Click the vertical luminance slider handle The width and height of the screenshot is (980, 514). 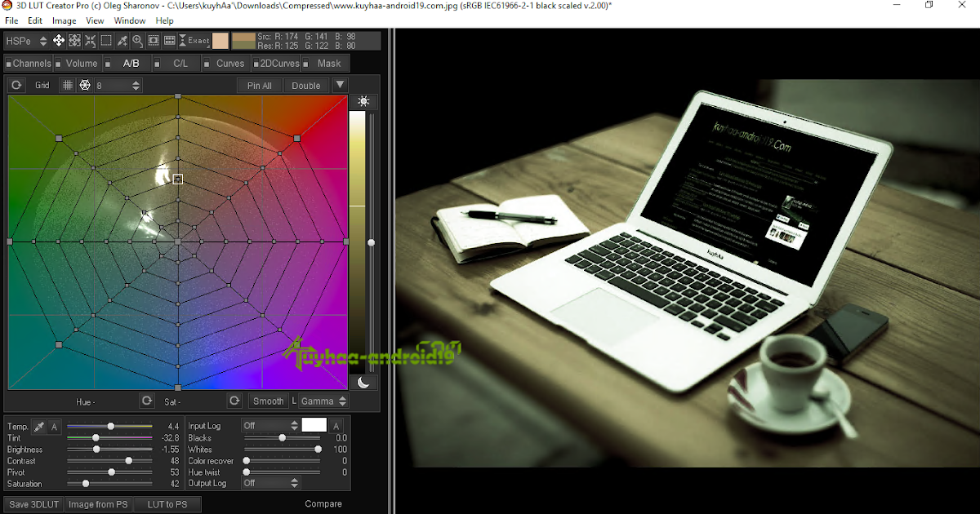372,242
